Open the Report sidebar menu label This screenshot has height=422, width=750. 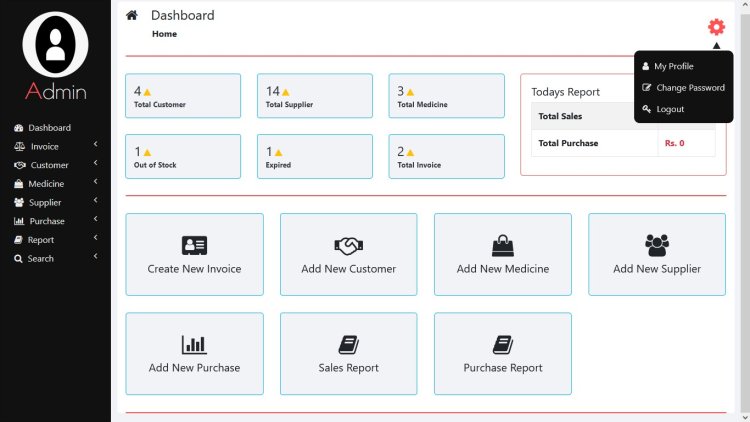point(41,240)
